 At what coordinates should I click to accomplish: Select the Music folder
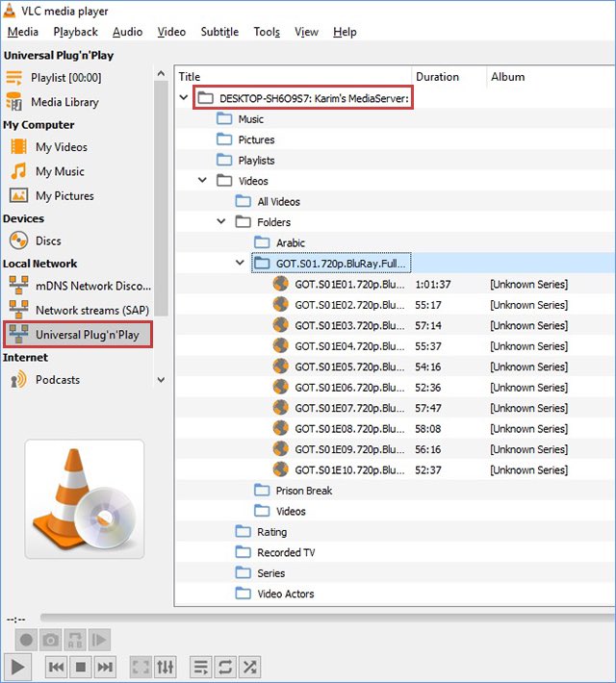(x=241, y=119)
